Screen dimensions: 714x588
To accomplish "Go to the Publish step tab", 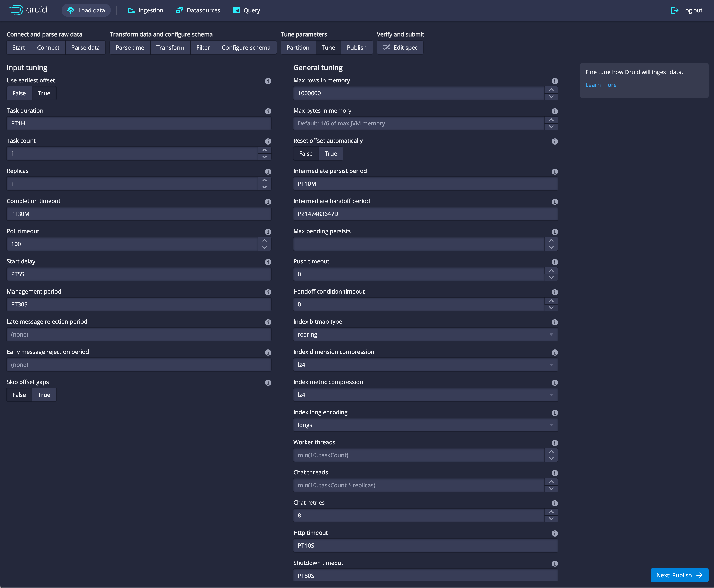I will click(357, 47).
